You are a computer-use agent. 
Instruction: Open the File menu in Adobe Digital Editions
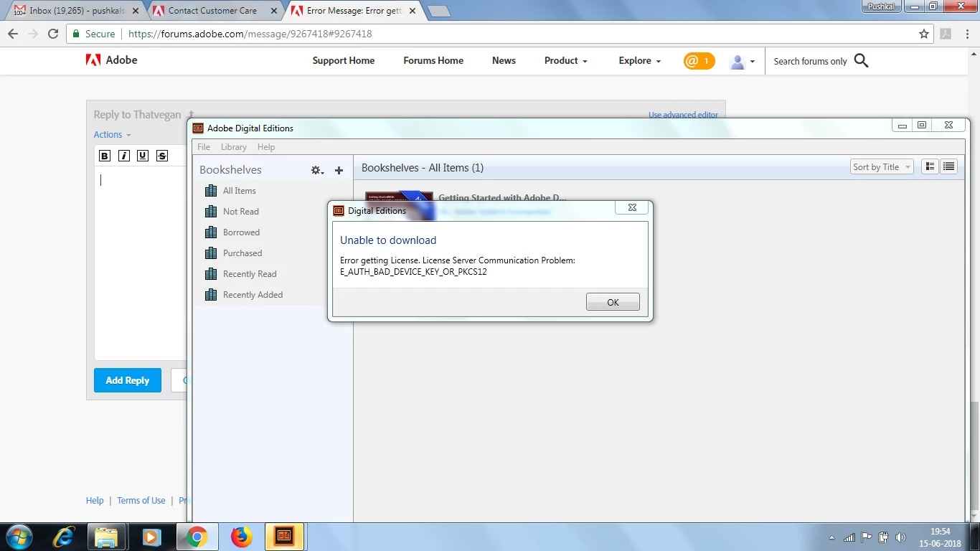click(204, 147)
